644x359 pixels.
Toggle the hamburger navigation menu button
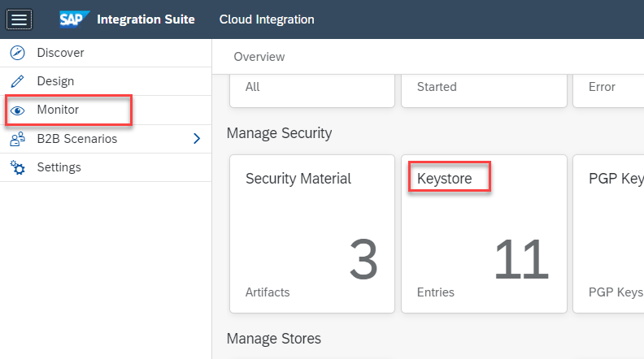tap(20, 19)
